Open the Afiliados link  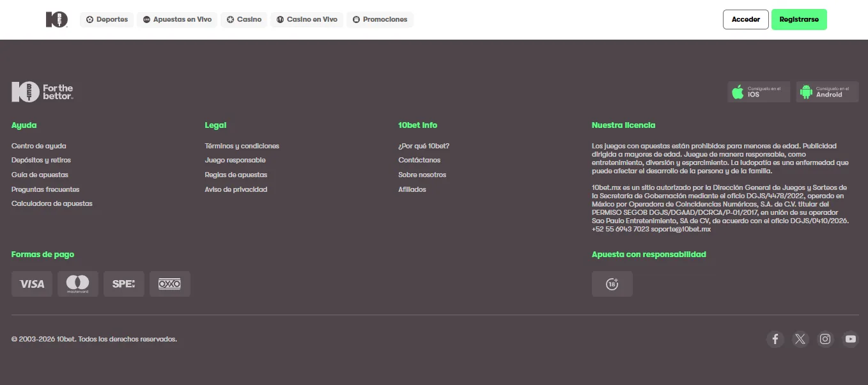click(412, 189)
